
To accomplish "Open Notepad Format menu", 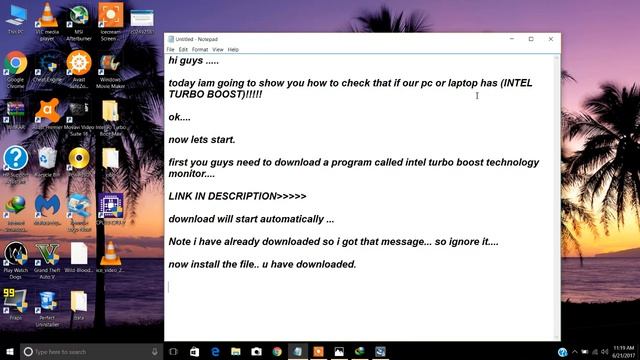I will (200, 49).
